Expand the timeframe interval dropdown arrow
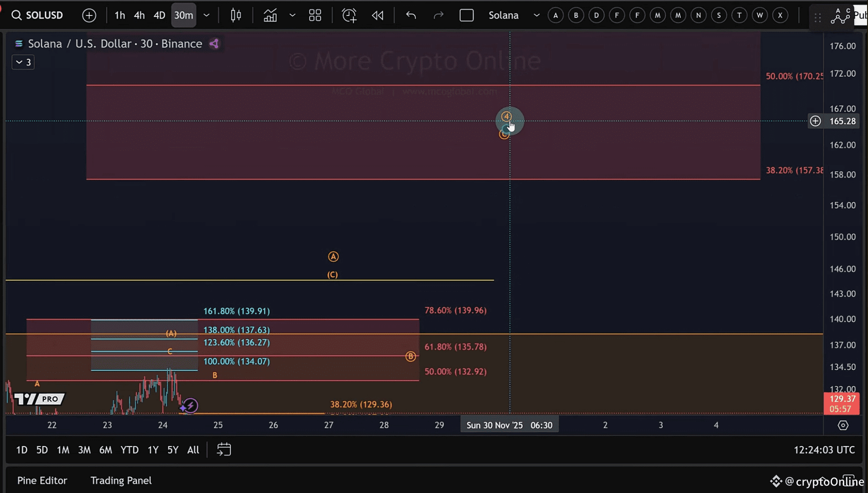 207,15
